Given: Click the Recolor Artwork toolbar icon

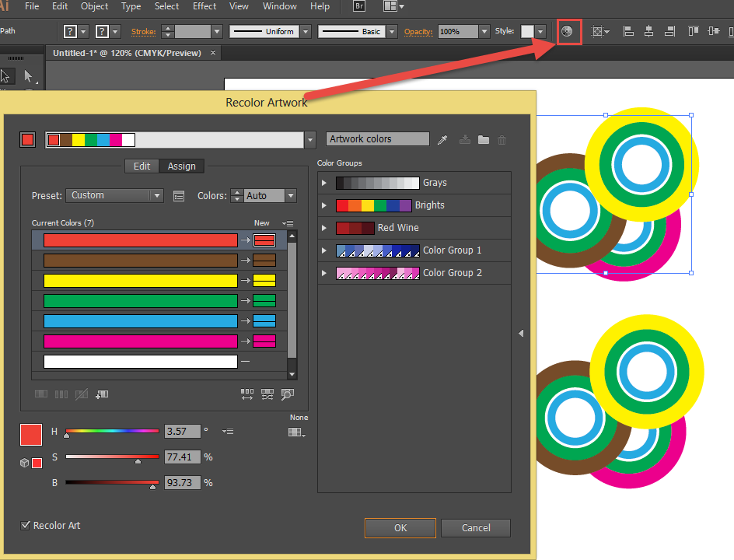Looking at the screenshot, I should [x=568, y=32].
